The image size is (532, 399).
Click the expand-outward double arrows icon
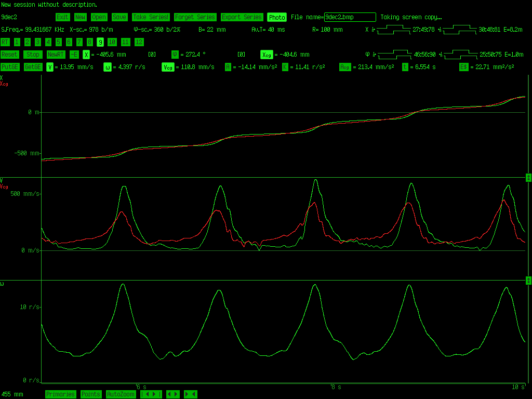point(173,394)
